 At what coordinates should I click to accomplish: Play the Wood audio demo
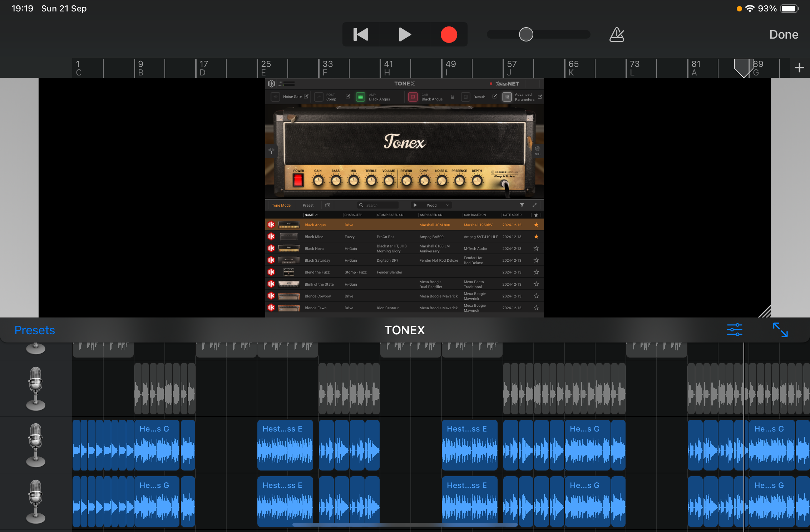(x=415, y=205)
